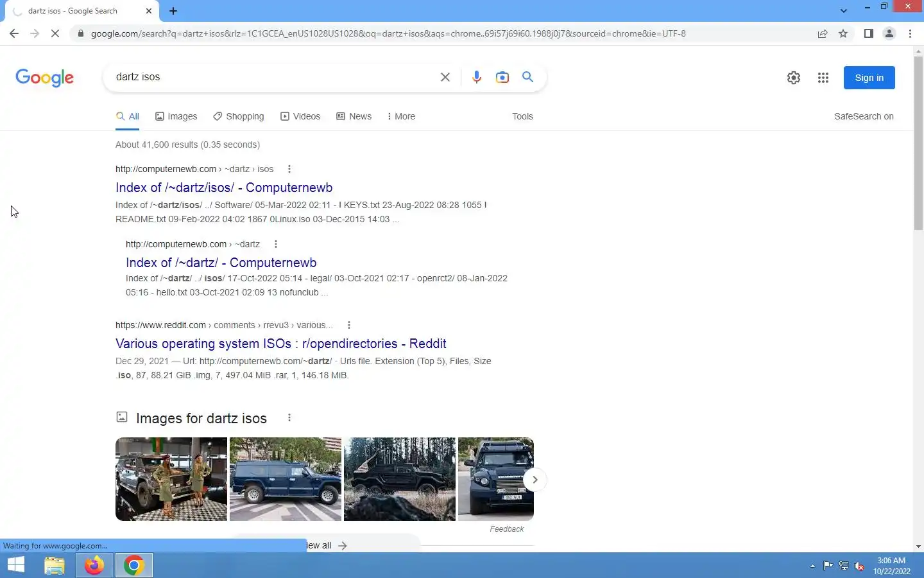
Task: Click SafeSearch on setting
Action: [864, 116]
